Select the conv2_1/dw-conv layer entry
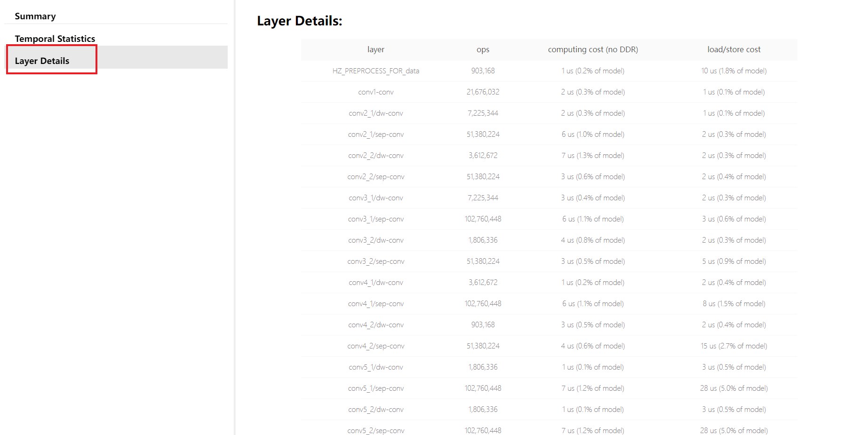The height and width of the screenshot is (435, 868). [375, 113]
